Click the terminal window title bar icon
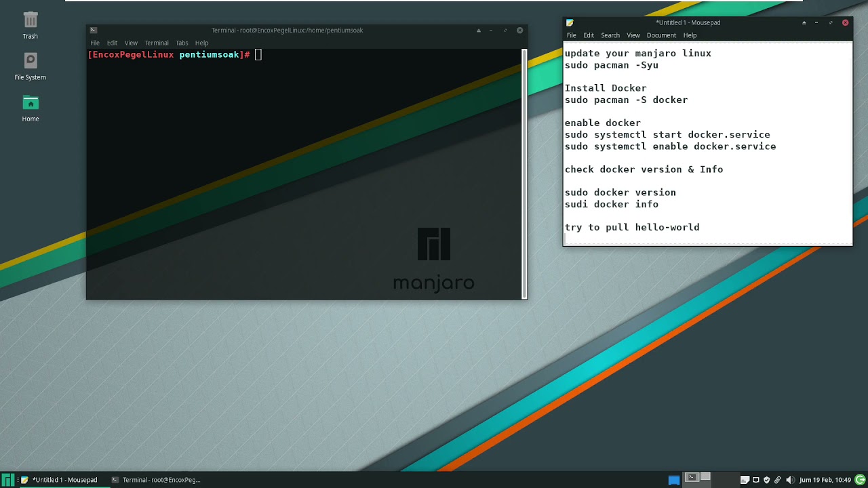The image size is (868, 488). click(94, 30)
